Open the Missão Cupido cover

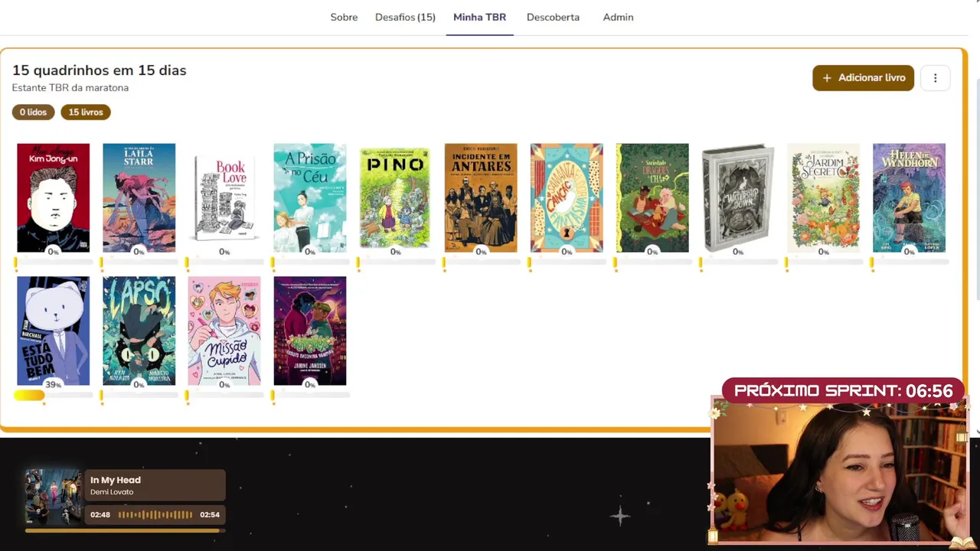pos(224,331)
